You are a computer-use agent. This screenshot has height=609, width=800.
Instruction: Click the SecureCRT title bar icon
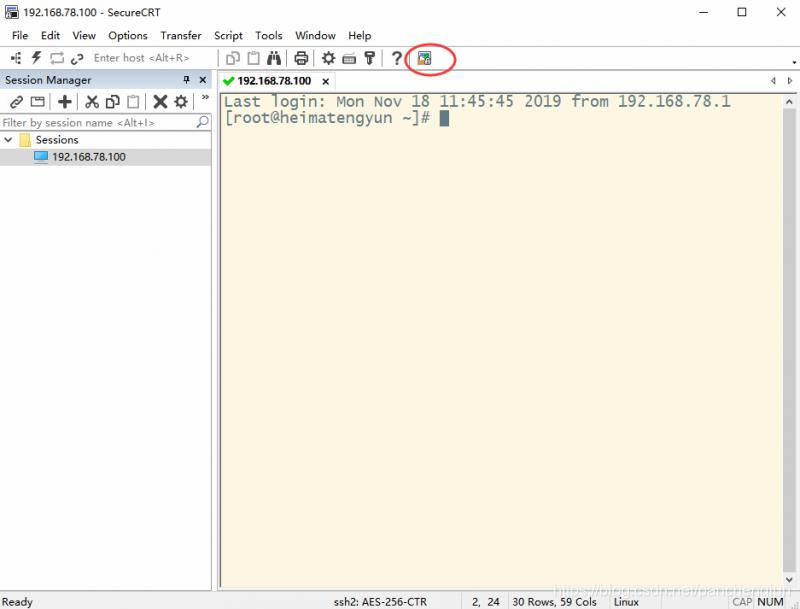[x=11, y=12]
